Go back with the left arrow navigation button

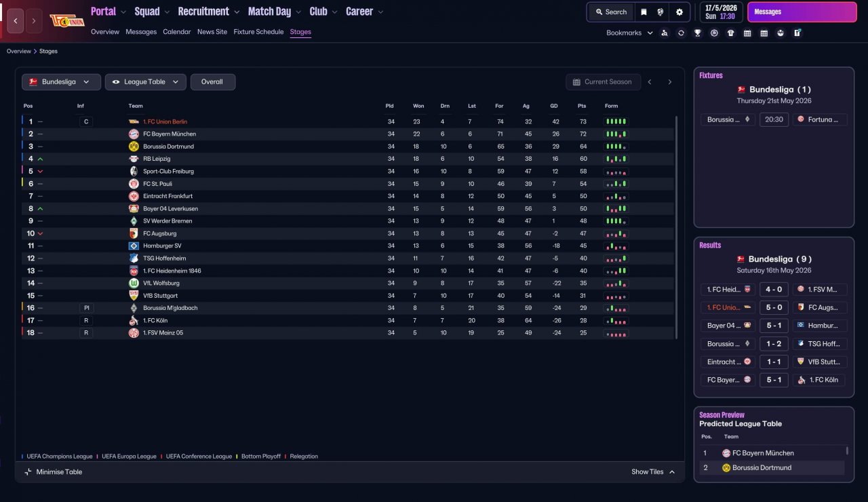coord(15,21)
